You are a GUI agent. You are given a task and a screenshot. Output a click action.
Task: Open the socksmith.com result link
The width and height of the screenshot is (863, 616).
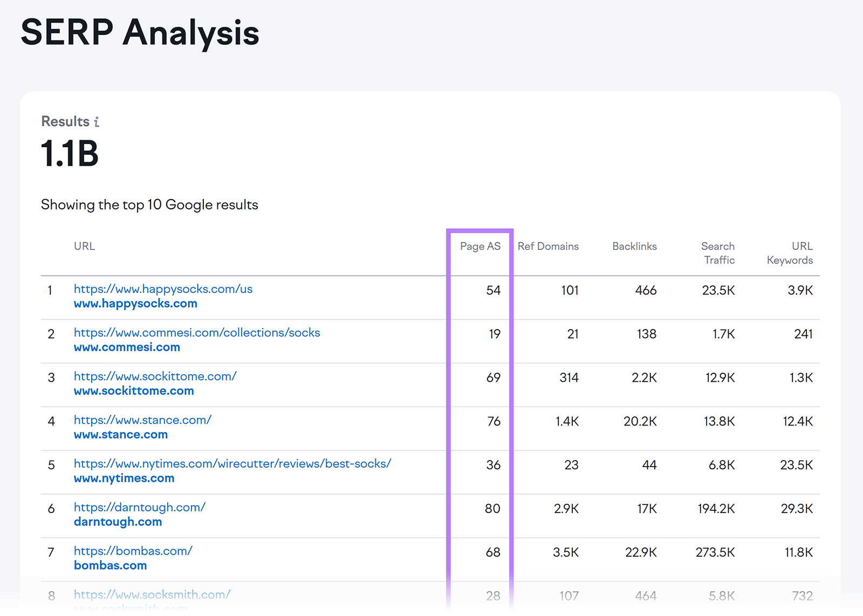[152, 594]
